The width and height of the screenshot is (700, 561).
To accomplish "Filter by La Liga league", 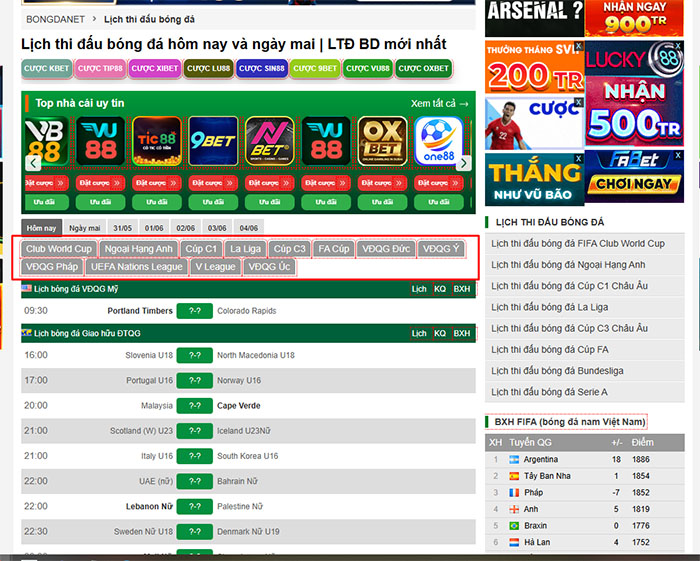I will pyautogui.click(x=246, y=249).
